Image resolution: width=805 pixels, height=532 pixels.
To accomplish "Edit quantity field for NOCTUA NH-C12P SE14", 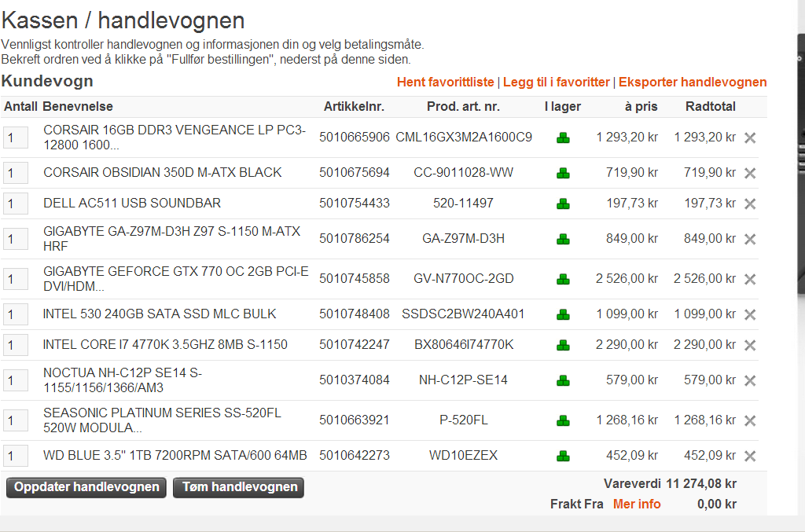I will point(16,380).
